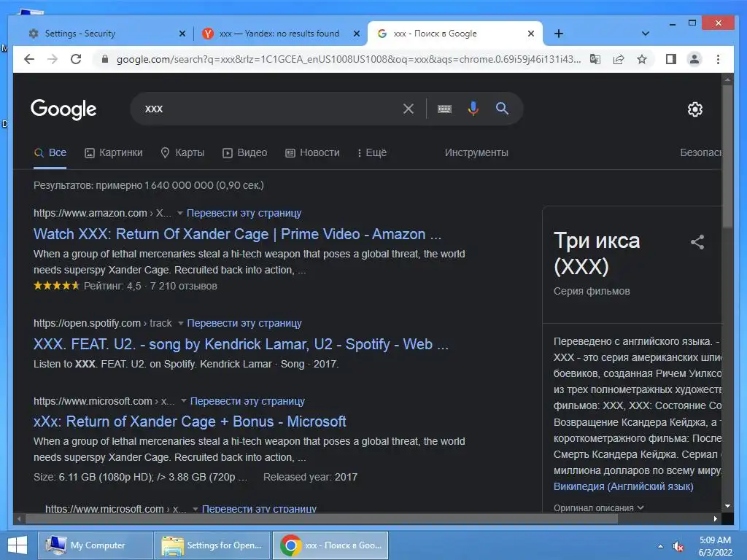
Task: Open Watch XXX Prime Video Amazon result
Action: [237, 234]
